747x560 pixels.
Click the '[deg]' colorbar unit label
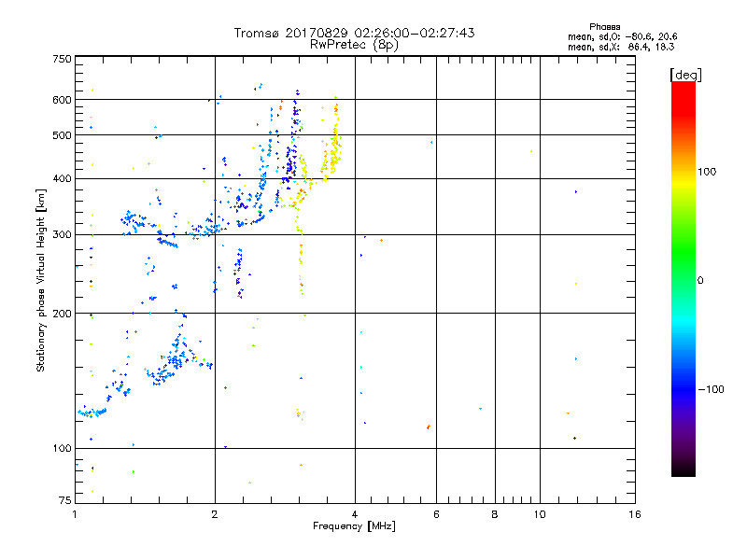pos(685,75)
